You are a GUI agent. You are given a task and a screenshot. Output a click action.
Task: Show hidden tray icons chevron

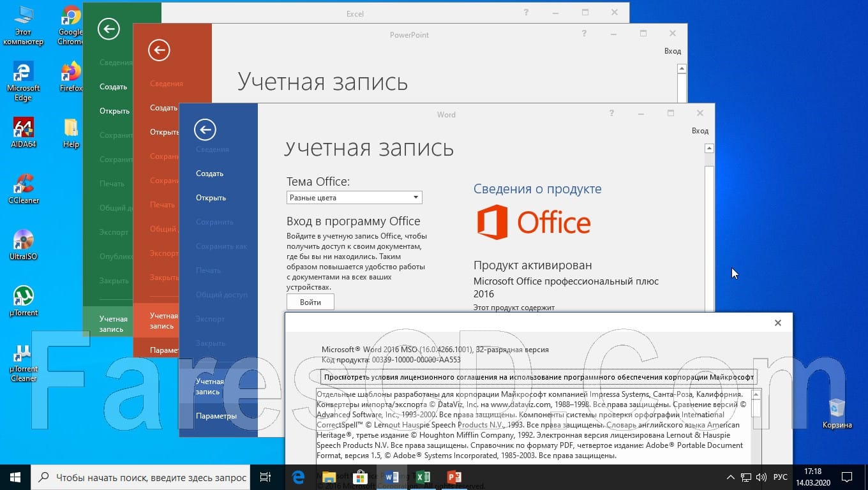point(731,477)
